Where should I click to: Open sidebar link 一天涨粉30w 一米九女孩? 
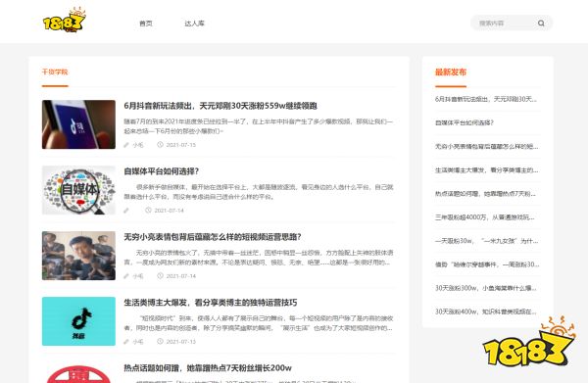coord(486,241)
